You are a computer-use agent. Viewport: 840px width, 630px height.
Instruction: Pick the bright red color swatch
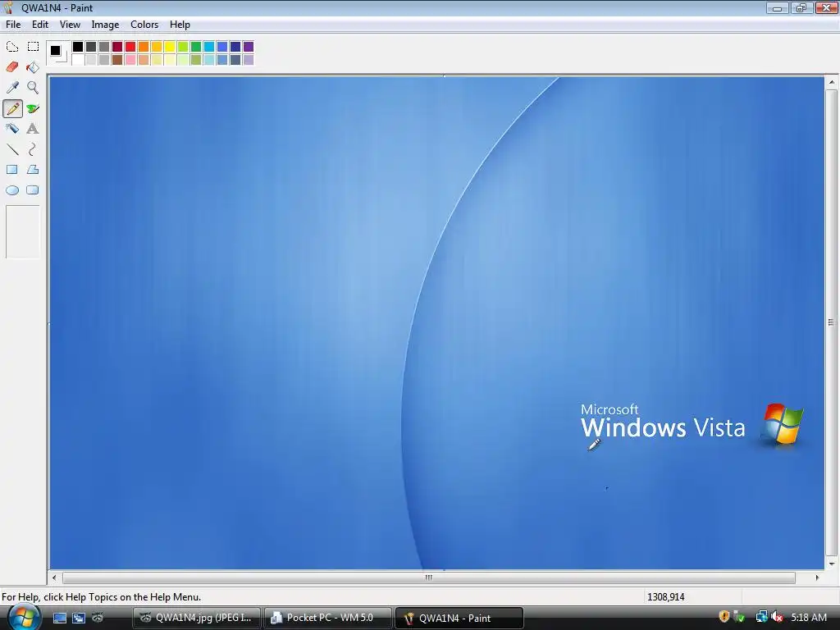(130, 47)
